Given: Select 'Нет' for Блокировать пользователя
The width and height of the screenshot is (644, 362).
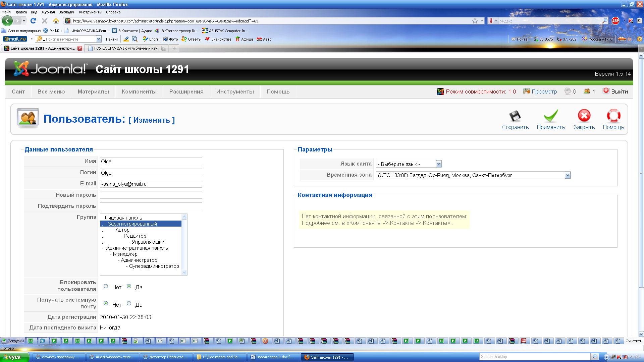Looking at the screenshot, I should (x=106, y=286).
